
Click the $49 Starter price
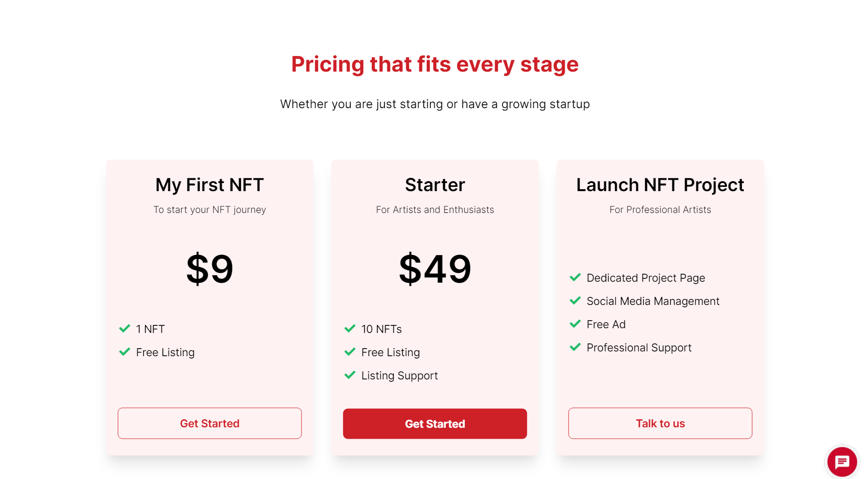pos(435,269)
